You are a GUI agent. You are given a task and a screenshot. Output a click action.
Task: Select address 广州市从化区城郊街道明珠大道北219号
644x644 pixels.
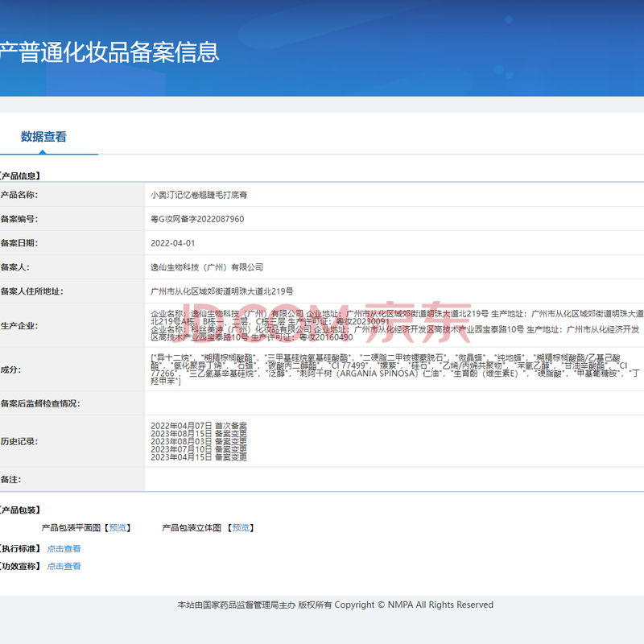[x=222, y=291]
